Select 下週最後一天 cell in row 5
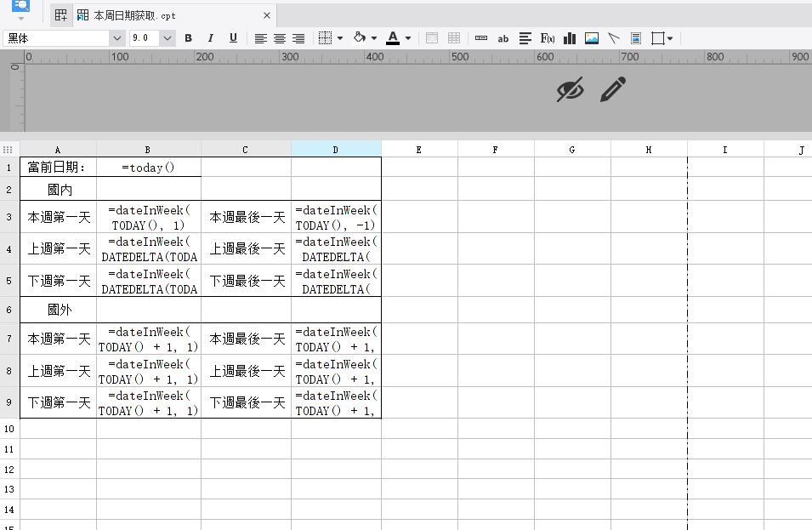Screen dimensions: 812x530 point(246,281)
